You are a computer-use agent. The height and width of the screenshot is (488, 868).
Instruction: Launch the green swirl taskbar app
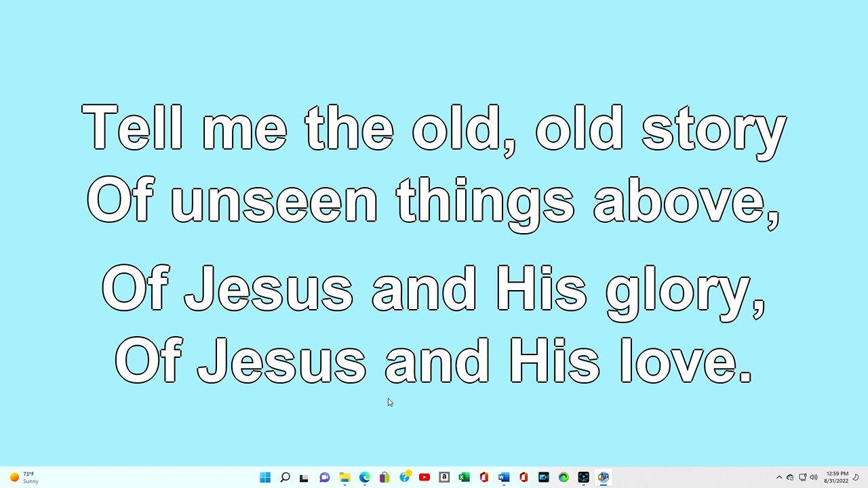point(564,477)
